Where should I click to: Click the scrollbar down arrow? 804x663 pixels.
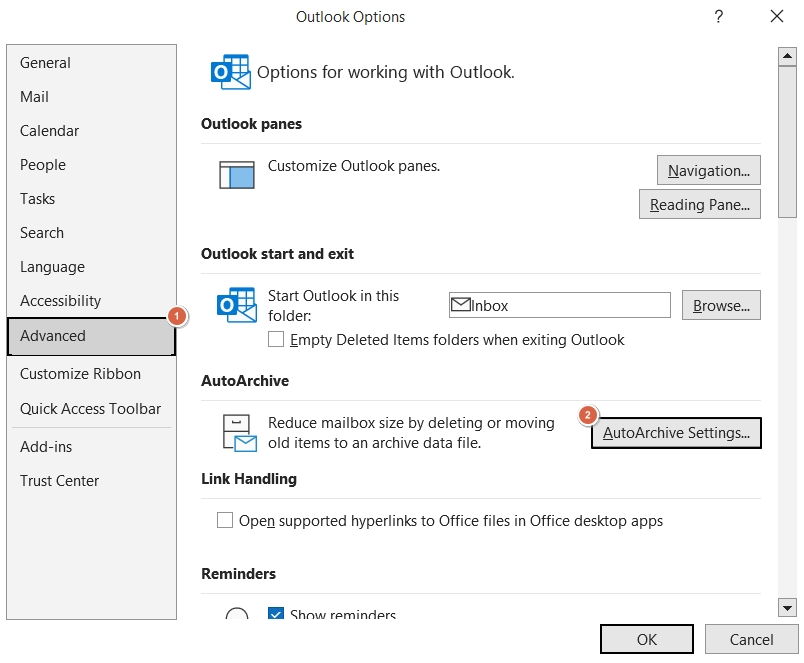pos(787,608)
